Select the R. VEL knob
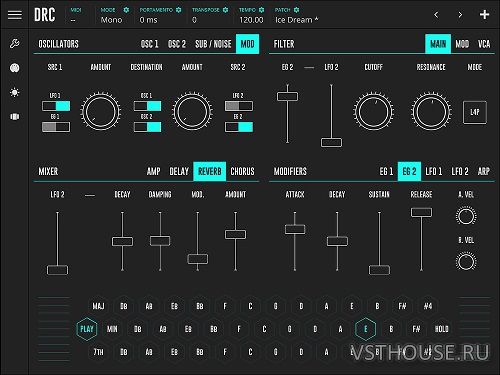The height and width of the screenshot is (375, 500). [466, 262]
